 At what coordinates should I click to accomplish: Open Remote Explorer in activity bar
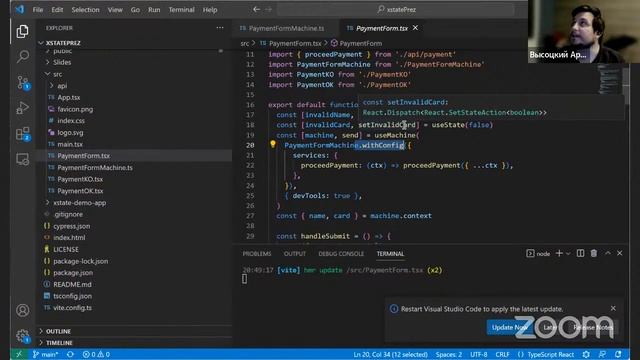tap(22, 159)
